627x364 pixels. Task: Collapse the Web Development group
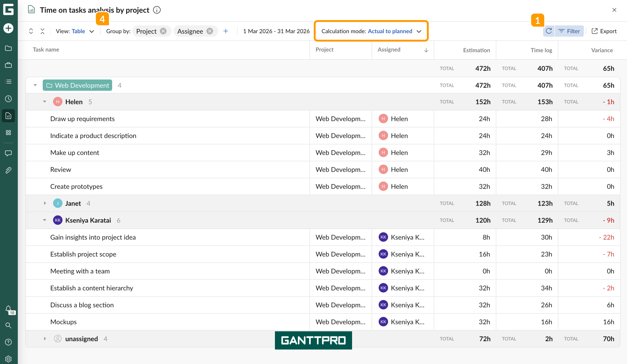point(35,85)
